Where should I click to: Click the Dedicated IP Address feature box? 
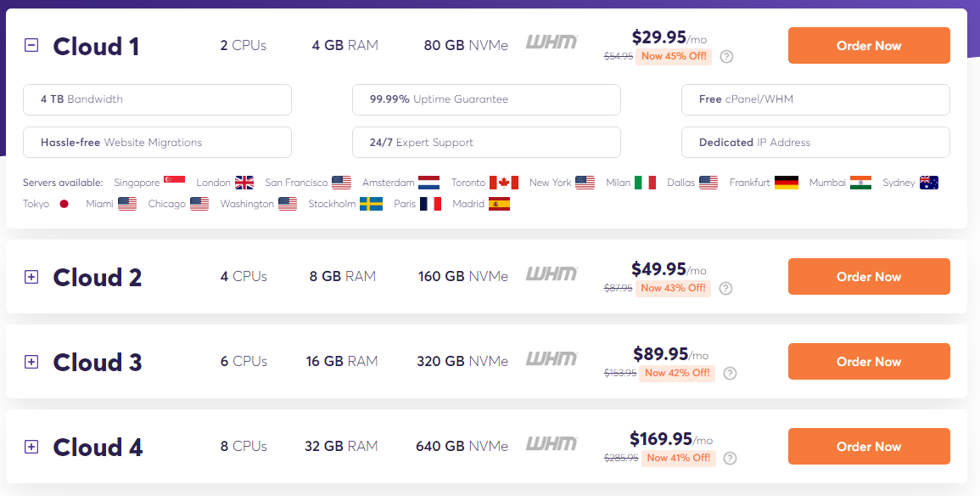point(815,143)
